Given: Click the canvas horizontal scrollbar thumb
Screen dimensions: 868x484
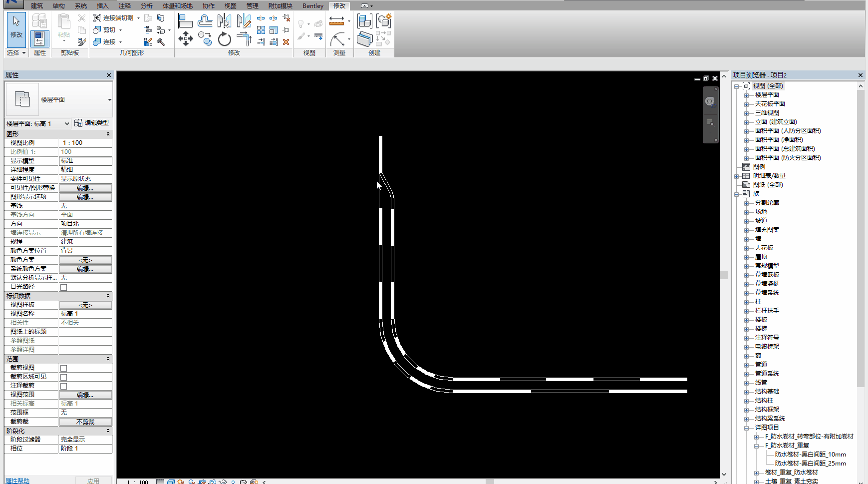Looking at the screenshot, I should pyautogui.click(x=490, y=482).
